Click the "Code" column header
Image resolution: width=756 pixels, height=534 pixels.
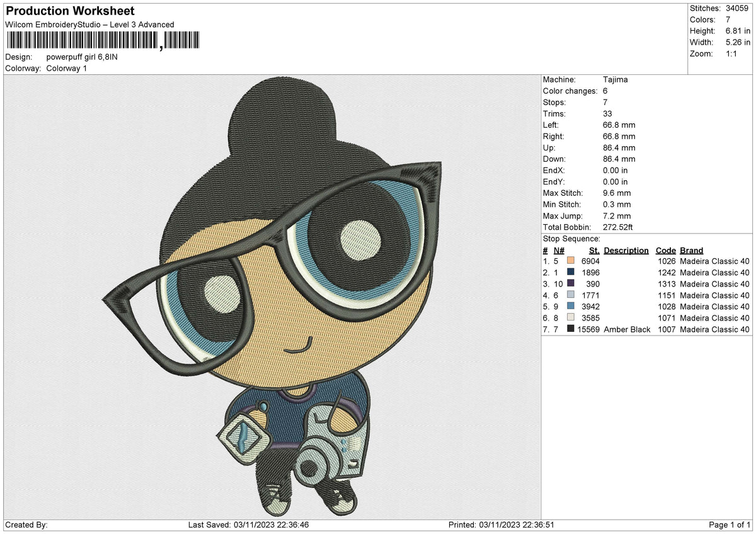coord(666,251)
